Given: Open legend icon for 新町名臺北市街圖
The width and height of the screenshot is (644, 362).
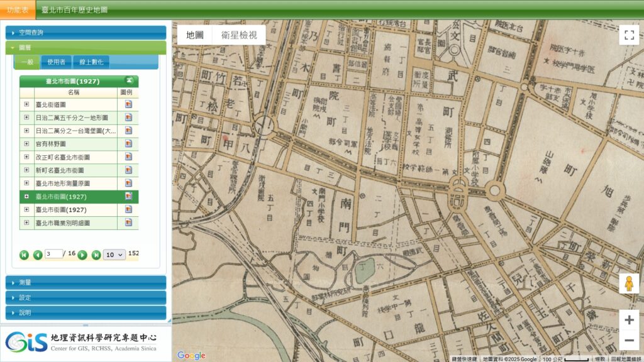Looking at the screenshot, I should tap(128, 170).
